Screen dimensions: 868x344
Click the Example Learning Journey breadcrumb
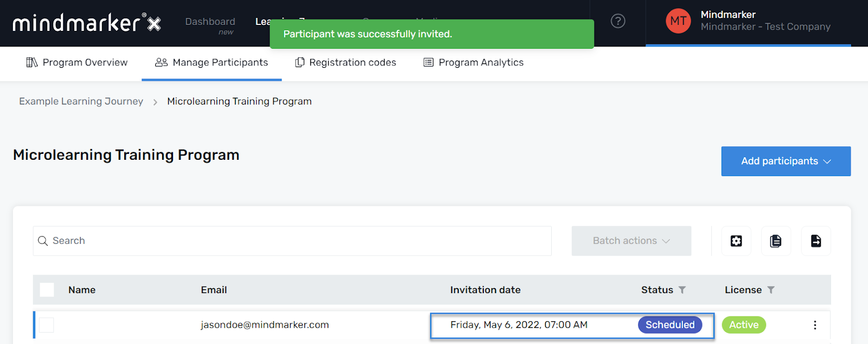pos(81,101)
